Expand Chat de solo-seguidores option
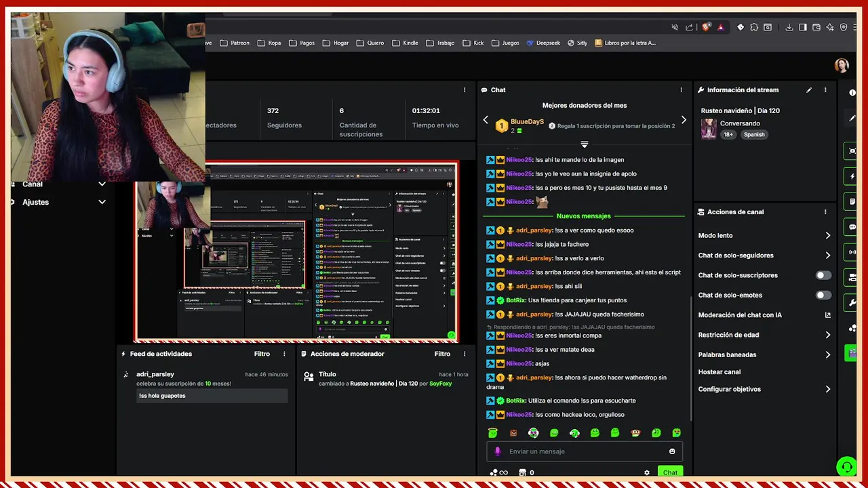Viewport: 868px width, 488px height. tap(764, 256)
